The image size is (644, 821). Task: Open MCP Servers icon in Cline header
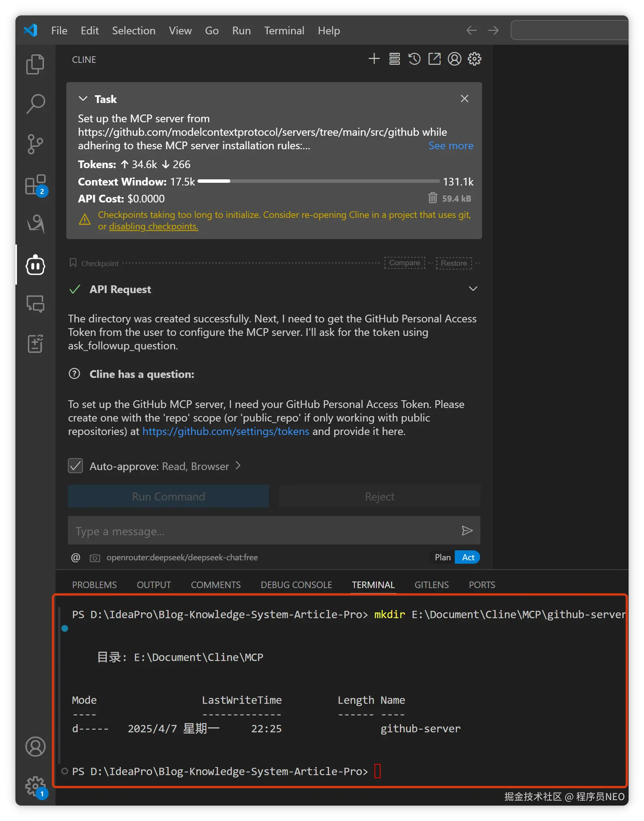pyautogui.click(x=394, y=59)
